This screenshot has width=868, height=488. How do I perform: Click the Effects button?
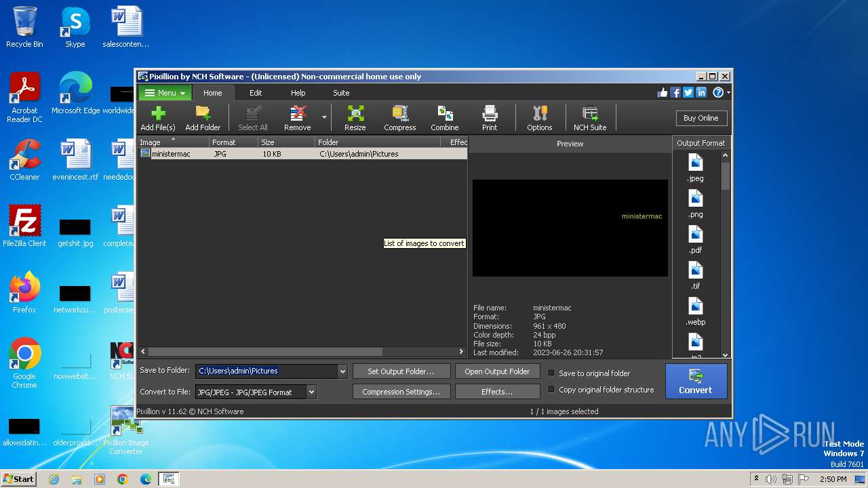tap(497, 392)
